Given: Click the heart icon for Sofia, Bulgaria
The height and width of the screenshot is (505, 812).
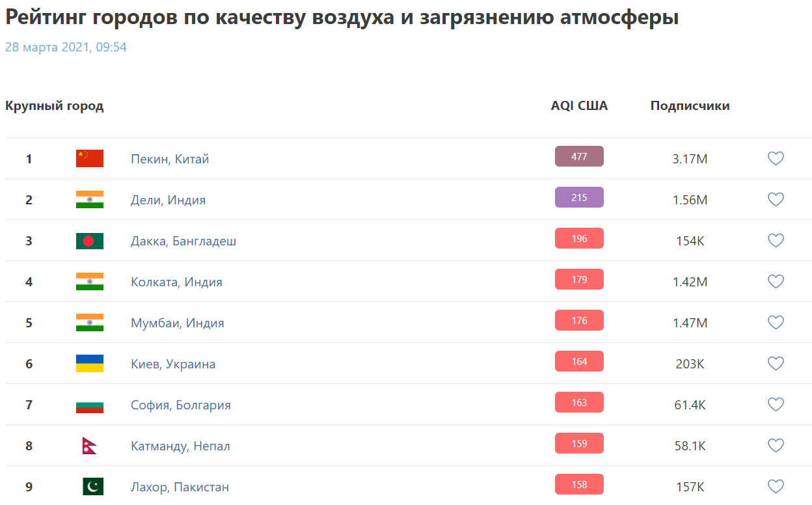Looking at the screenshot, I should coord(776,404).
